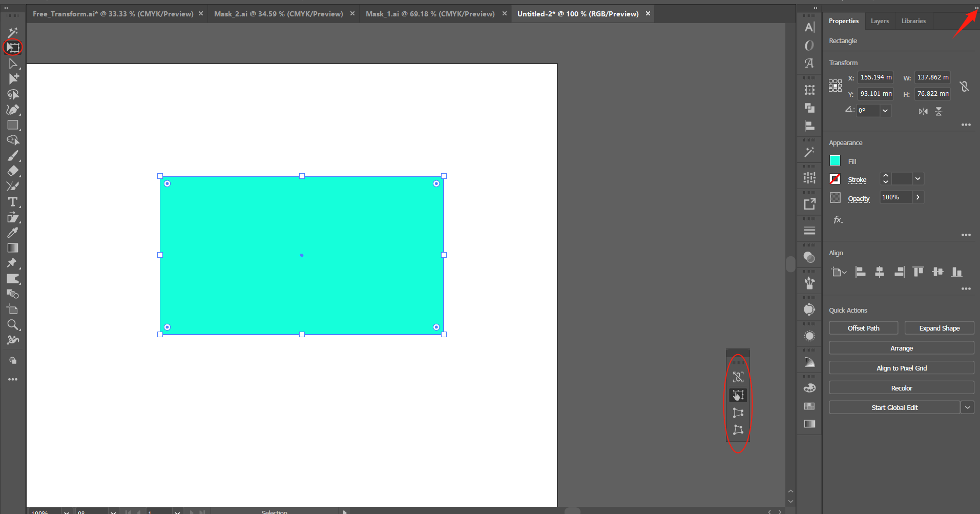Click the X position input field
This screenshot has height=514, width=980.
(875, 77)
